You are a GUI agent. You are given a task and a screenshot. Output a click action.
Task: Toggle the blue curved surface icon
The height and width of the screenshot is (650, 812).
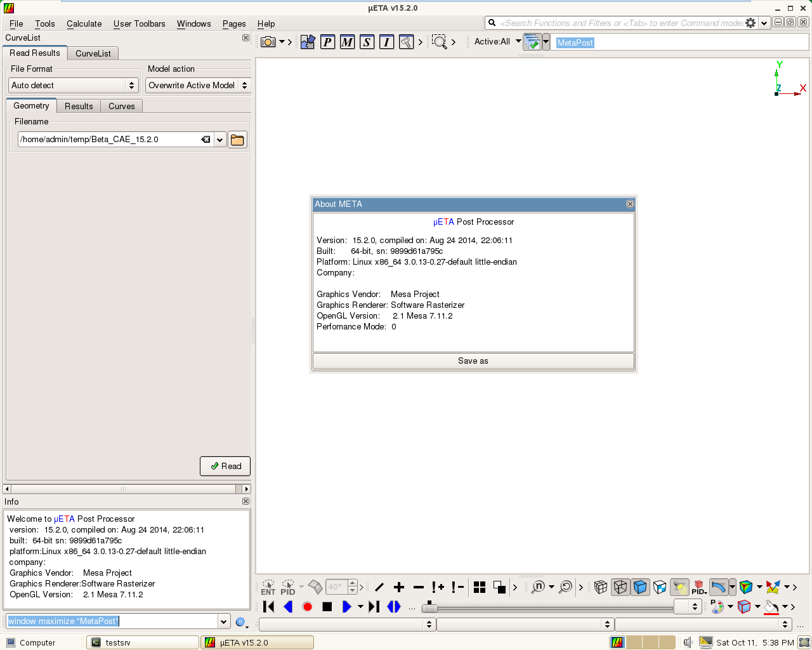pos(719,587)
